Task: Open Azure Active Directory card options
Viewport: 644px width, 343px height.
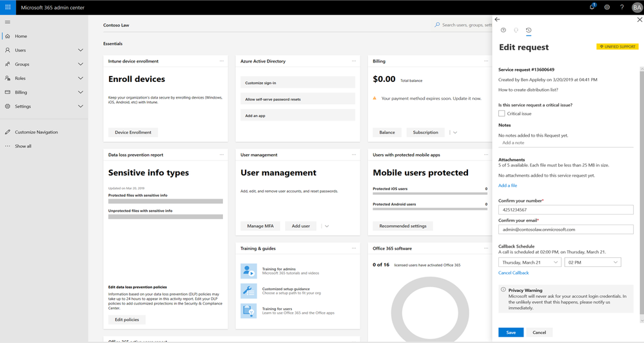Action: [x=354, y=61]
